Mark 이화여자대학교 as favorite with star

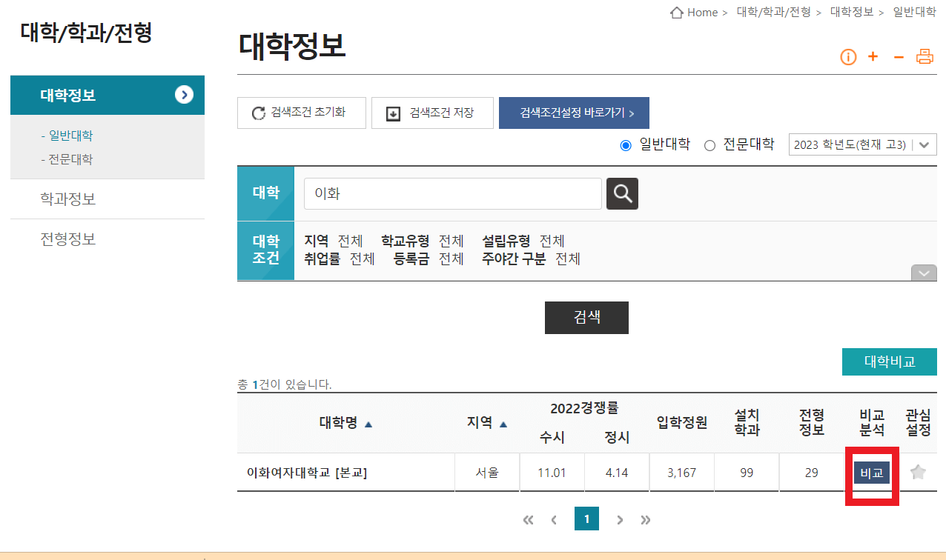(918, 472)
